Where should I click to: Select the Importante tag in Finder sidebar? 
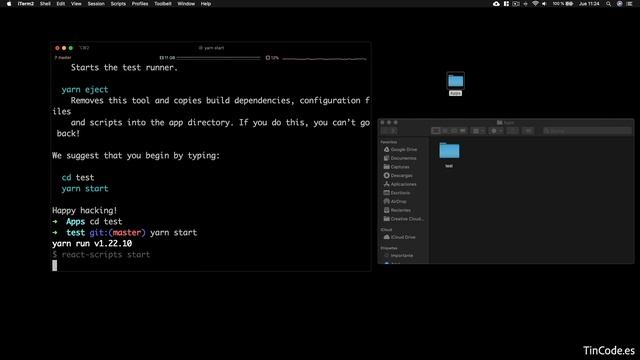tap(398, 256)
